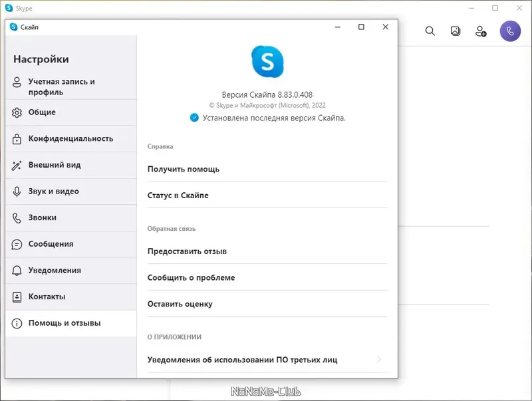Click the search magnifier icon in Skype window
Viewport: 532px width, 401px height.
[430, 31]
